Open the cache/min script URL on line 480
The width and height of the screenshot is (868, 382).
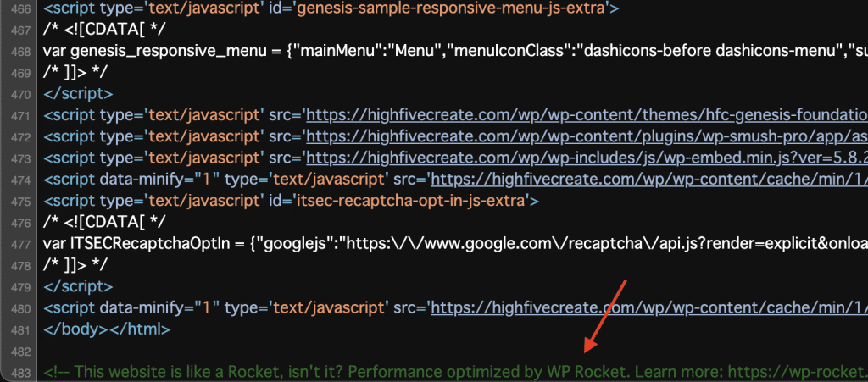pyautogui.click(x=649, y=308)
